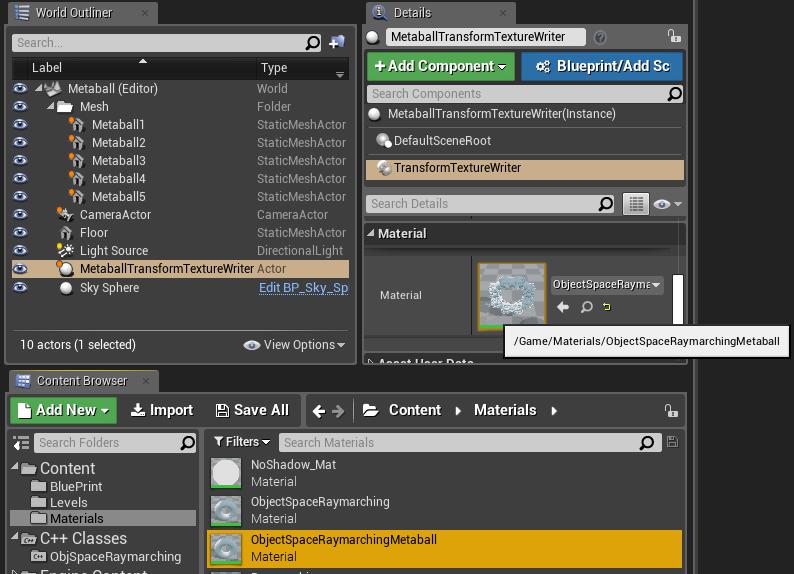Click the Metaball3 static mesh actor icon
794x574 pixels.
76,160
